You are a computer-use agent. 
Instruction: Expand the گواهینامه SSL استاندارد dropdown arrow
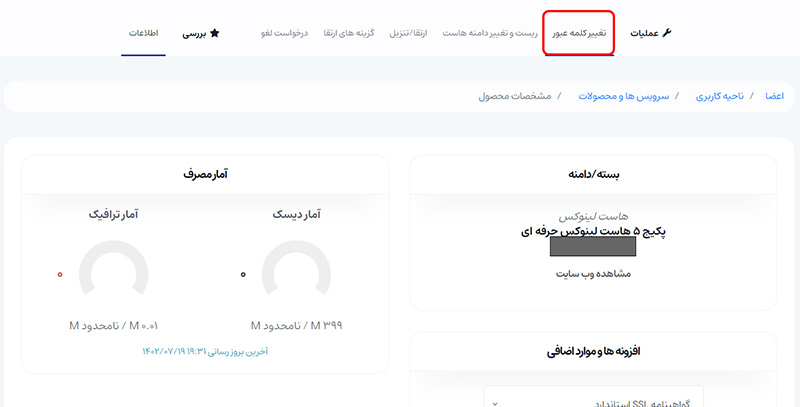(497, 402)
